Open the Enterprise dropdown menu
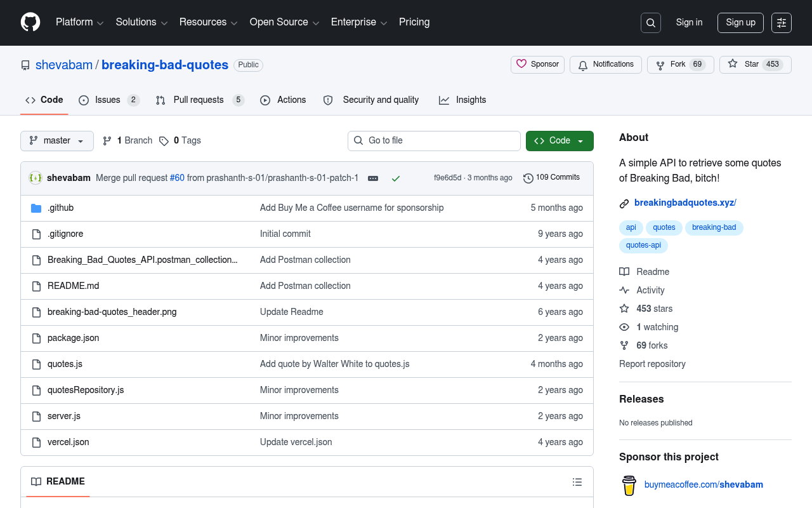 click(360, 22)
